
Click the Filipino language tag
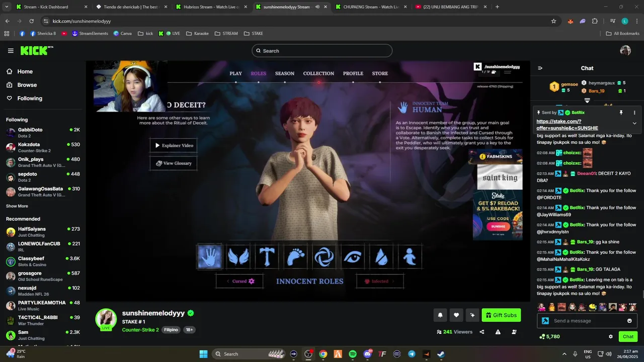(171, 330)
